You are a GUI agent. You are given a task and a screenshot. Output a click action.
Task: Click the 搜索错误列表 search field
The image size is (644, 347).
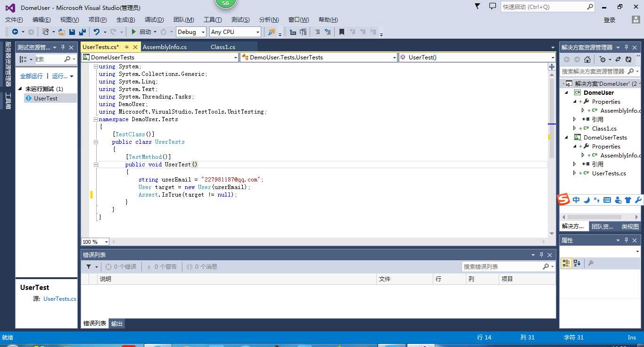(508, 266)
